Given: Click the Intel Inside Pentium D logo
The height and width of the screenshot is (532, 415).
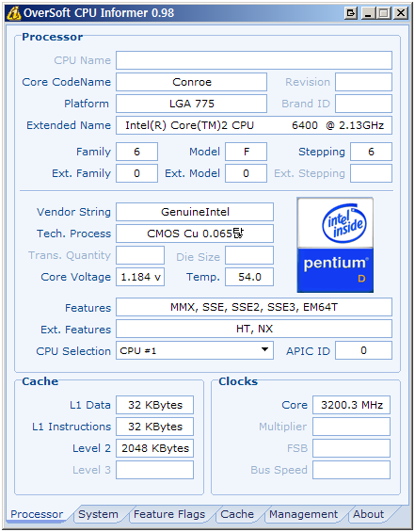Looking at the screenshot, I should [x=335, y=245].
